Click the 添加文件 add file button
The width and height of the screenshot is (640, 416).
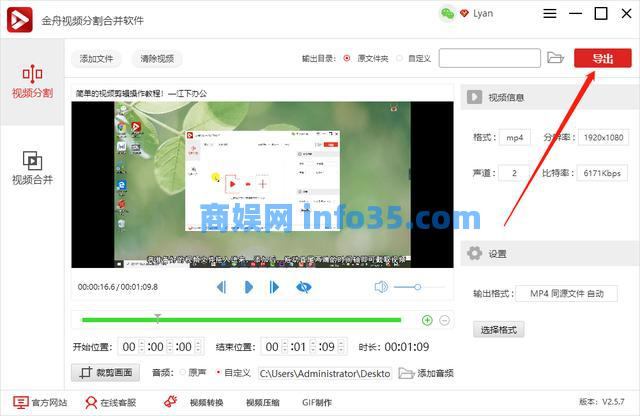97,58
